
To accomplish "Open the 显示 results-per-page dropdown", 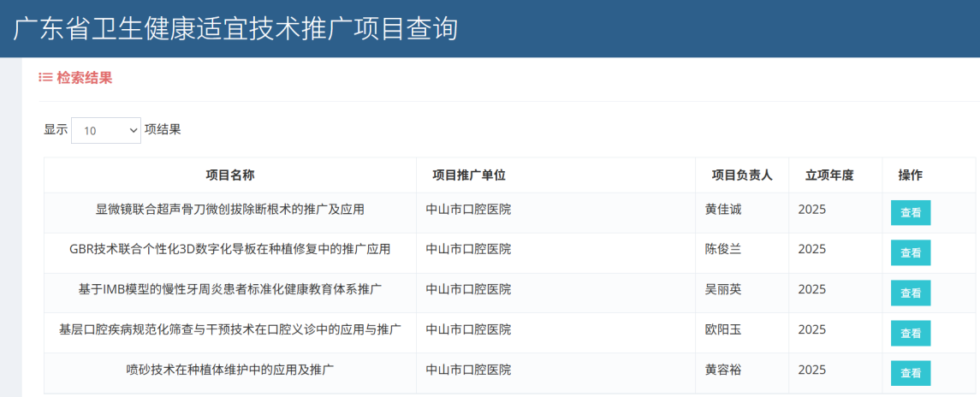I will (106, 130).
